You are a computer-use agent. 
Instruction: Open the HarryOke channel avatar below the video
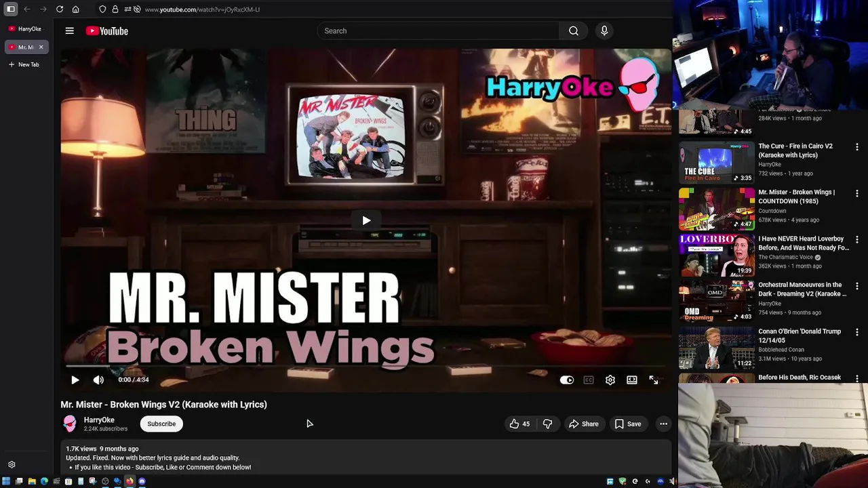[x=69, y=424]
